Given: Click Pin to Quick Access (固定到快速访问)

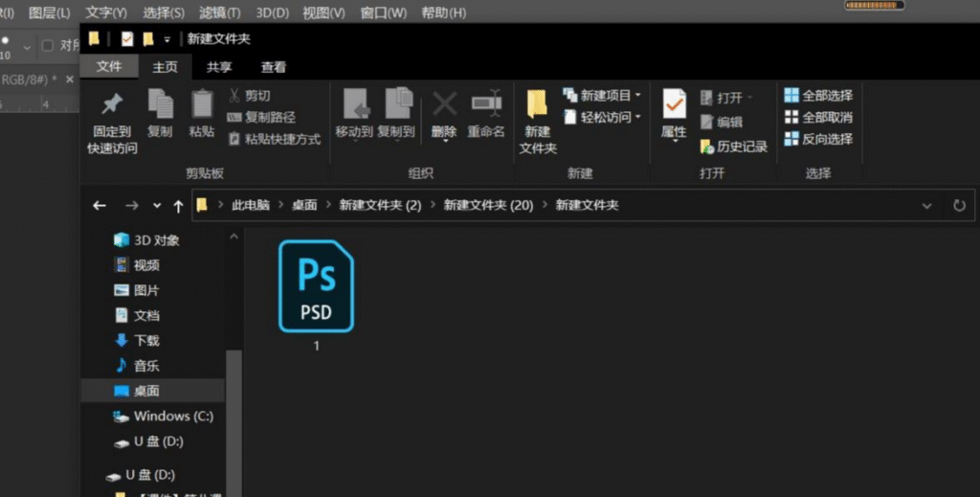Looking at the screenshot, I should [113, 123].
